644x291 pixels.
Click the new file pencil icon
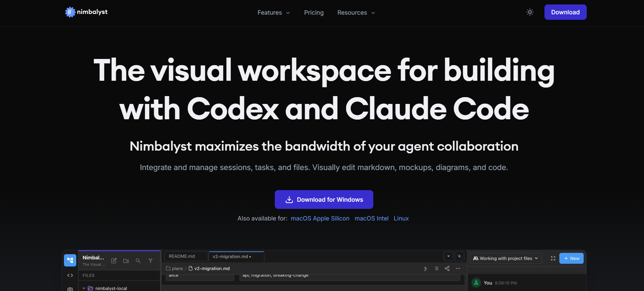pyautogui.click(x=114, y=261)
